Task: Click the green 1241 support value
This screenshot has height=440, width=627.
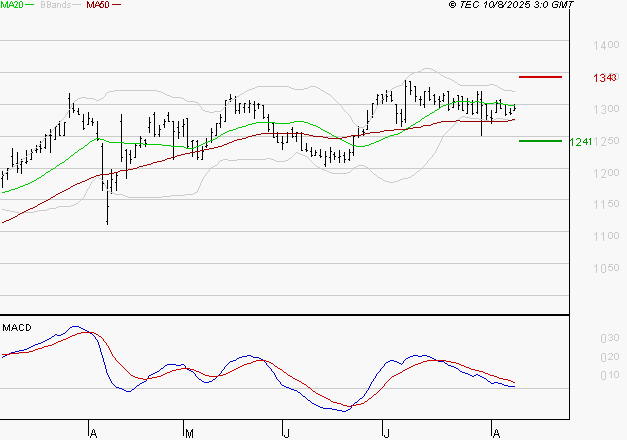Action: coord(581,142)
